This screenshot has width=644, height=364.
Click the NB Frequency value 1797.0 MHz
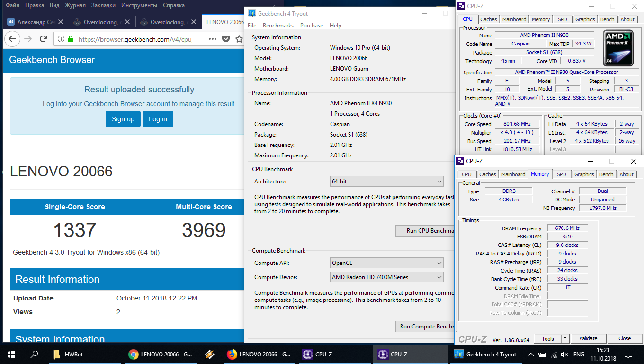(602, 208)
